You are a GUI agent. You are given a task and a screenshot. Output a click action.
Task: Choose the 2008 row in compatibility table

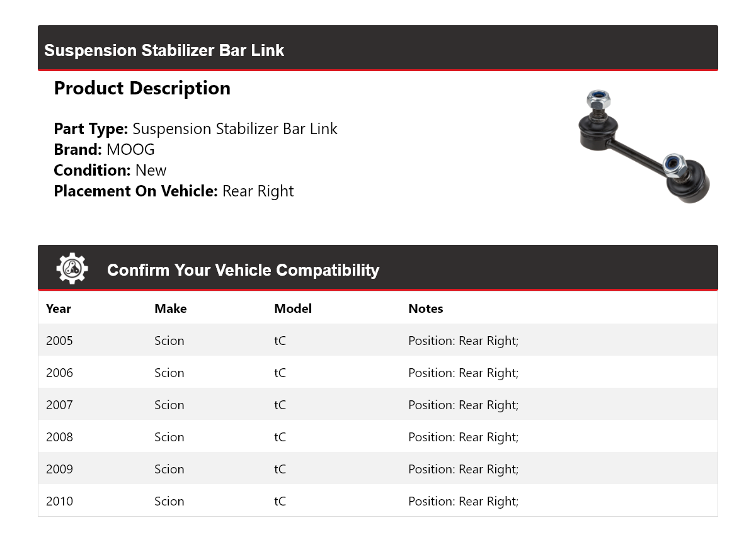378,437
